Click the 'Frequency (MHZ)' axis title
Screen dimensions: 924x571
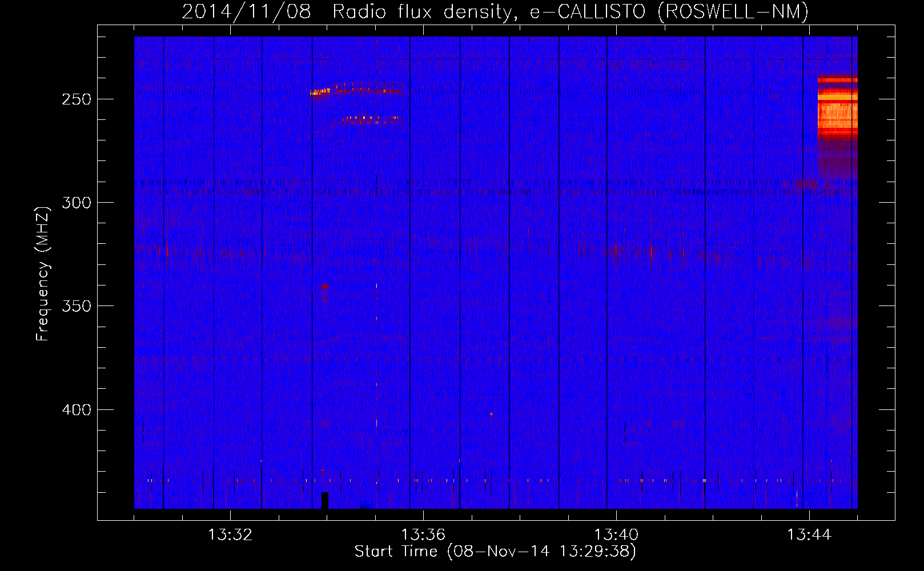click(43, 274)
